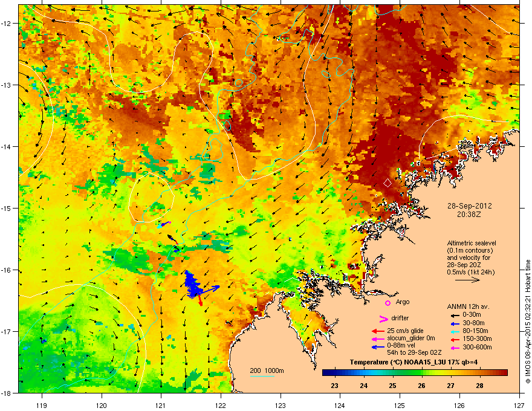This screenshot has height=411, width=532.
Task: Click longitude axis label 124
Action: [x=340, y=405]
